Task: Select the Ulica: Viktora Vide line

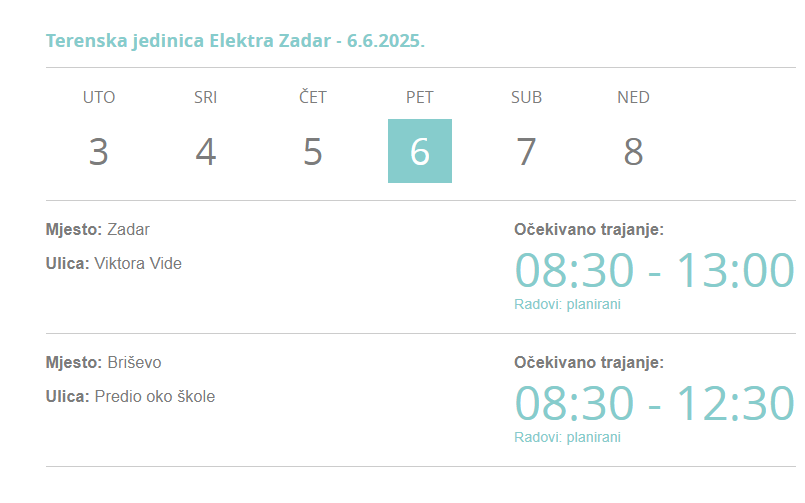Action: coord(113,263)
